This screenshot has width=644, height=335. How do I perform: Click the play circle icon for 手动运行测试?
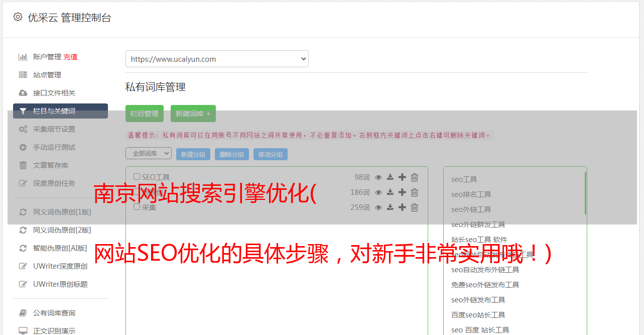23,147
